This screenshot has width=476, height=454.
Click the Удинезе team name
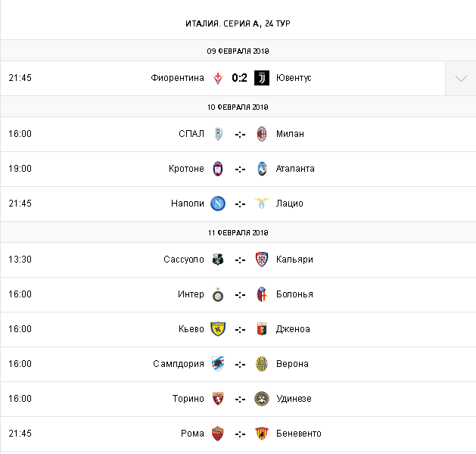(x=294, y=399)
